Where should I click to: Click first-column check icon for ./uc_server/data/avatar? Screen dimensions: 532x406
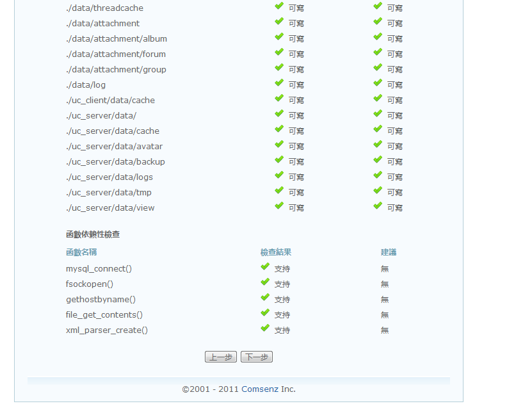[279, 144]
